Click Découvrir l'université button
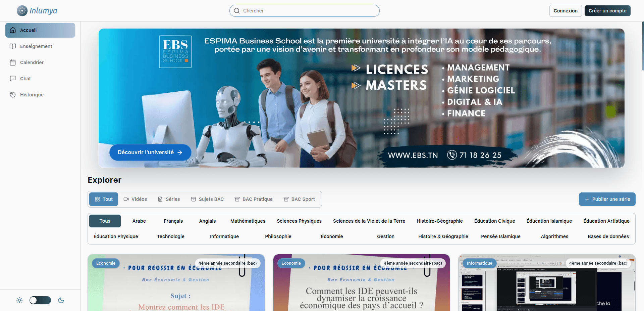The width and height of the screenshot is (644, 311). tap(150, 152)
